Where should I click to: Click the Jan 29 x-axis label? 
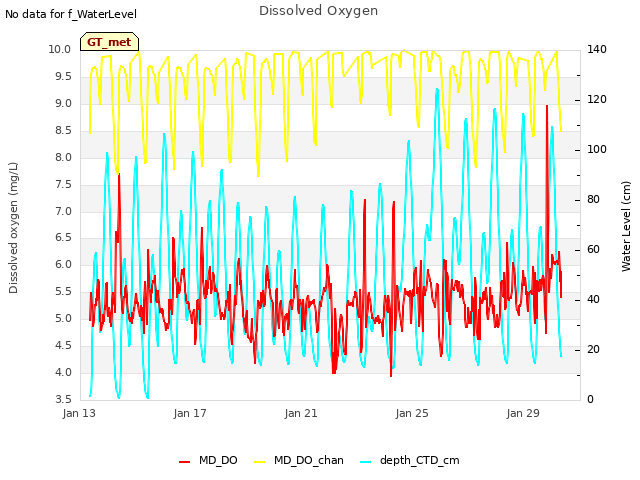pyautogui.click(x=523, y=413)
